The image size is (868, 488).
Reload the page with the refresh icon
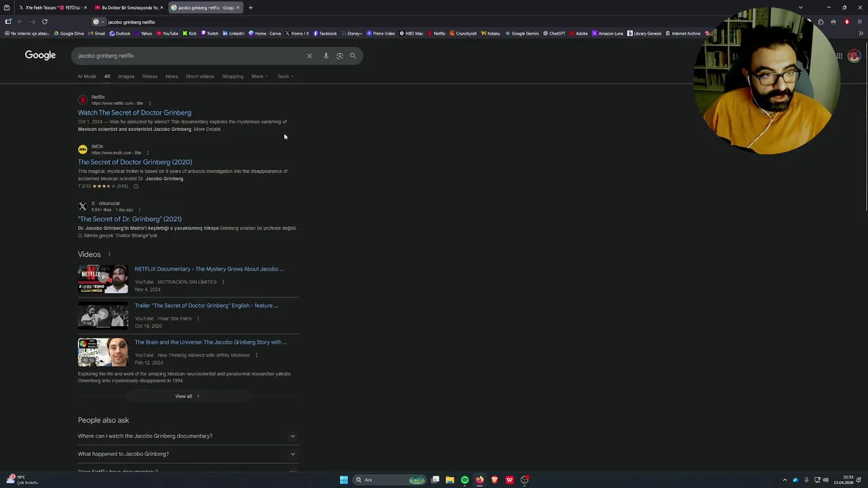pos(45,22)
